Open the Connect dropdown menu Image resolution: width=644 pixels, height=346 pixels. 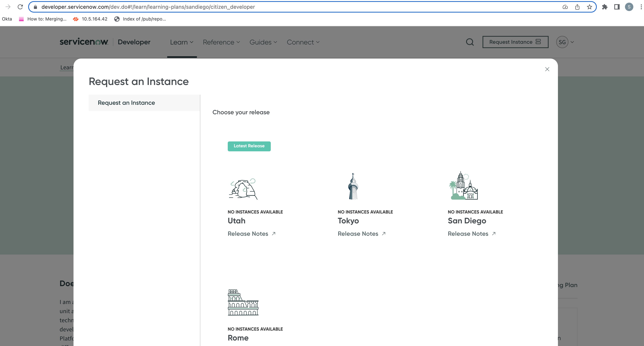point(303,42)
